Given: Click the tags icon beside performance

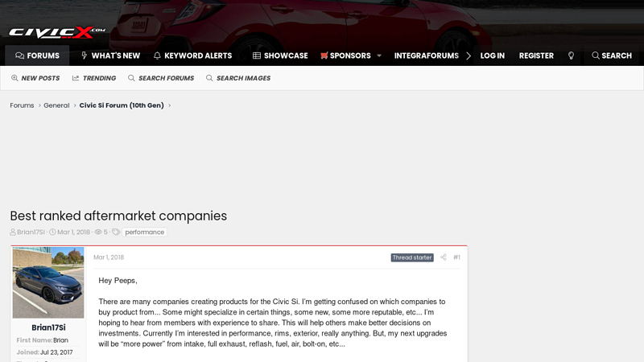Looking at the screenshot, I should [116, 232].
